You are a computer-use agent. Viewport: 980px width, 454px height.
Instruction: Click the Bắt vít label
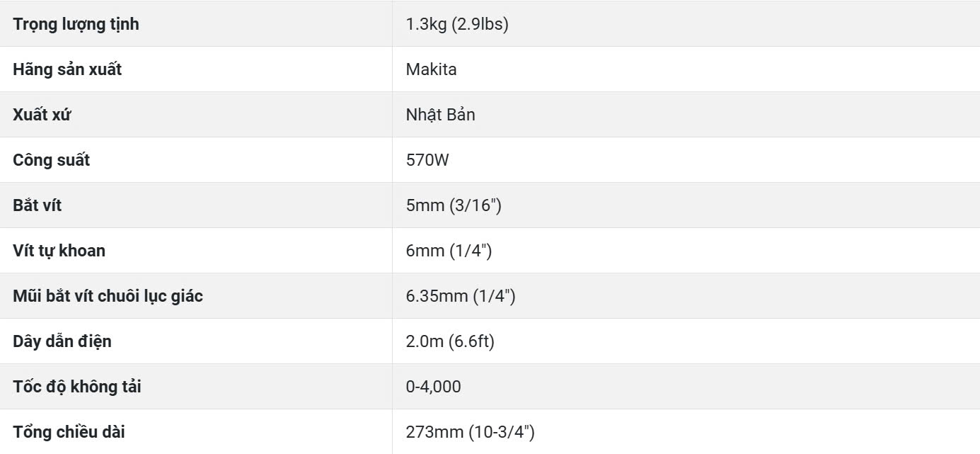pos(37,205)
